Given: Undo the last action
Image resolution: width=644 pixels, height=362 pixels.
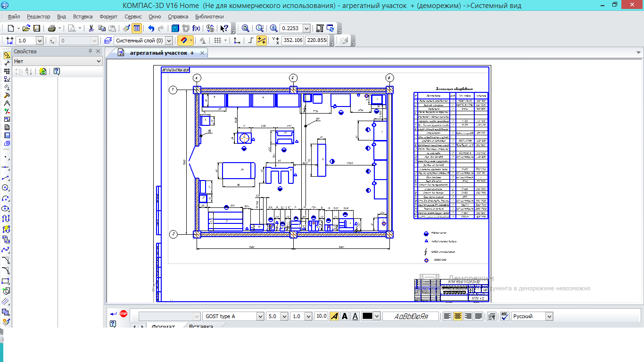Looking at the screenshot, I should coord(151,28).
